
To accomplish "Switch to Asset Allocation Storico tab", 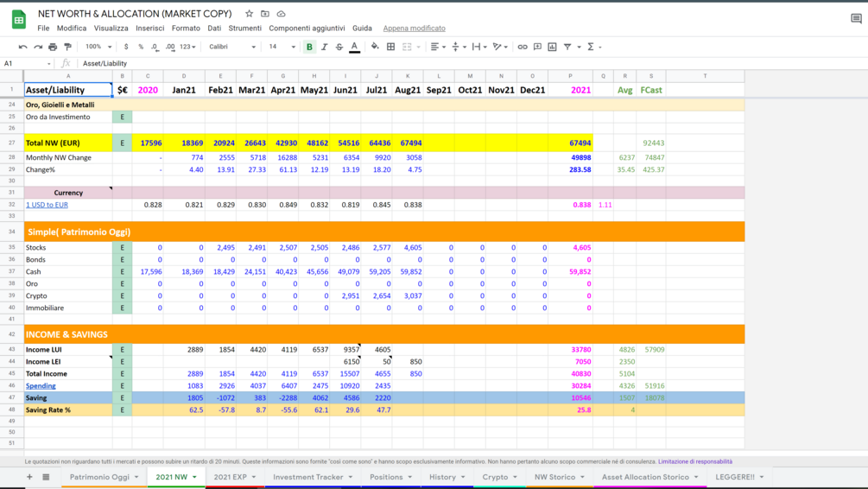I will [x=649, y=477].
